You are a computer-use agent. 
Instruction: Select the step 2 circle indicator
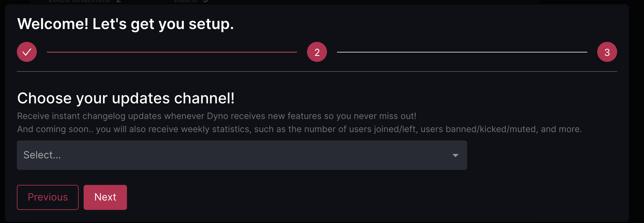click(x=317, y=52)
